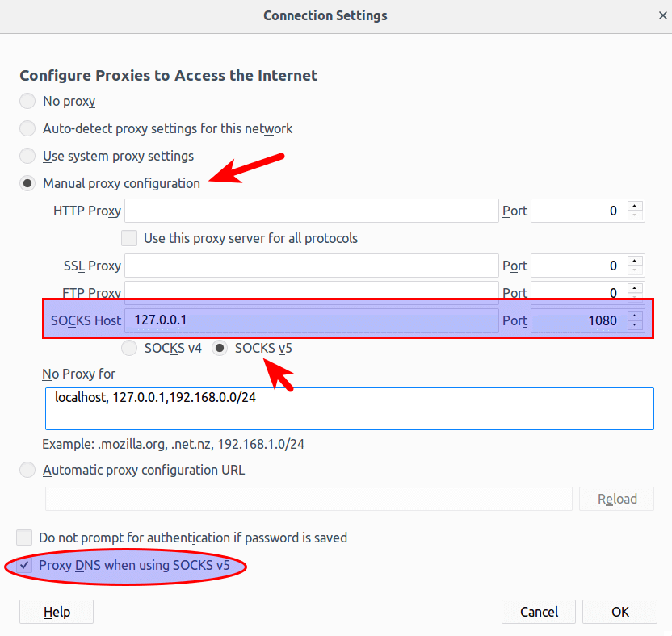Select Manual proxy configuration radio button
The image size is (672, 636).
point(28,183)
